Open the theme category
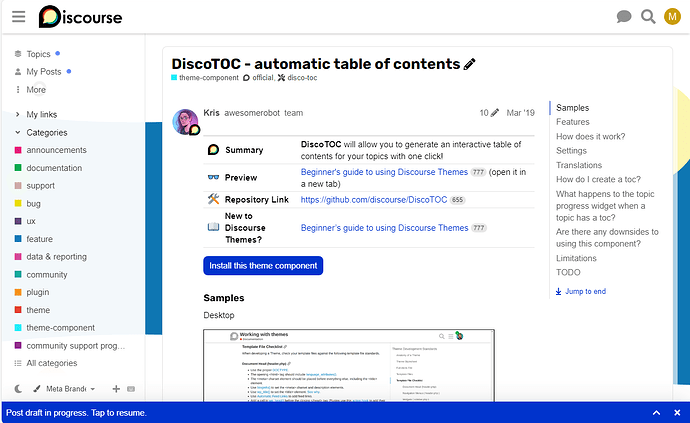This screenshot has height=423, width=690. [x=38, y=310]
